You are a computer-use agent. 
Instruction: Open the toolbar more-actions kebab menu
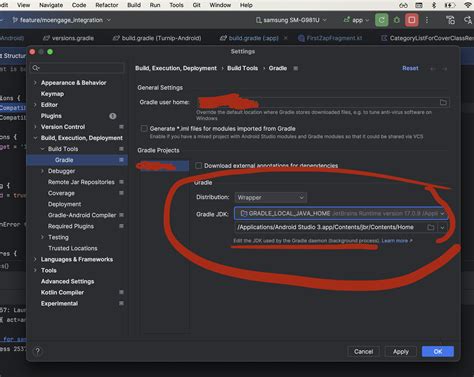click(x=427, y=20)
